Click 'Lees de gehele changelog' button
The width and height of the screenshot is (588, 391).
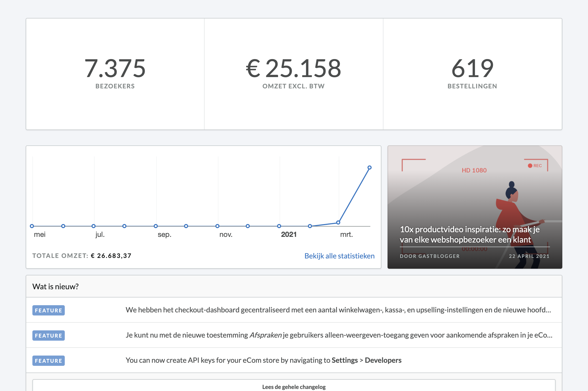coord(294,385)
